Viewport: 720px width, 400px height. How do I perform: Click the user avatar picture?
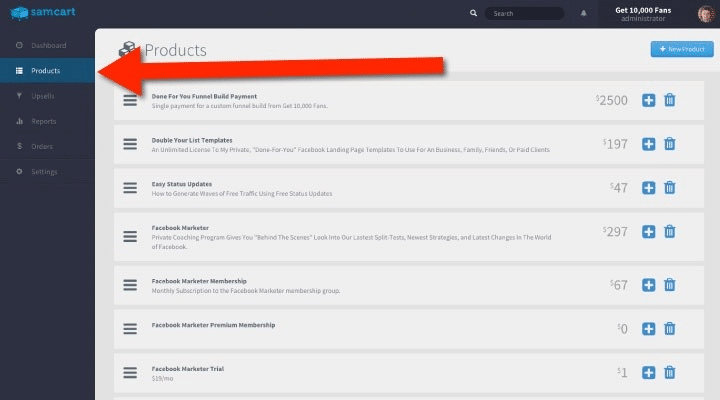(706, 14)
